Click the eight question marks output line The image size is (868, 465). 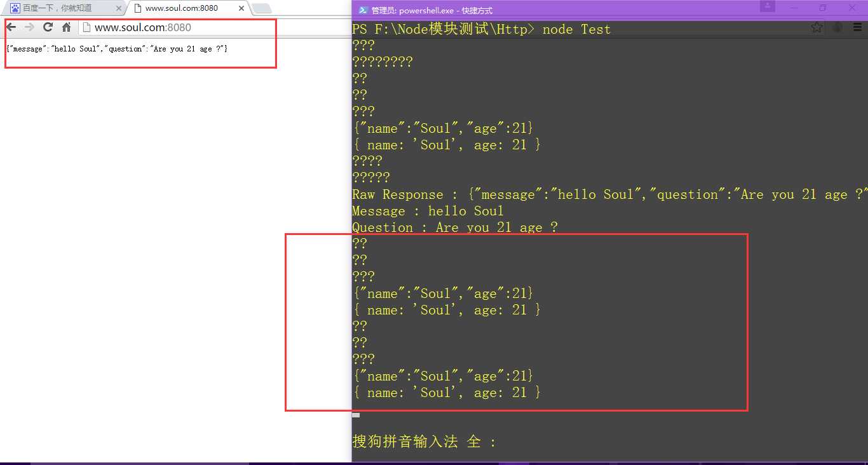383,62
